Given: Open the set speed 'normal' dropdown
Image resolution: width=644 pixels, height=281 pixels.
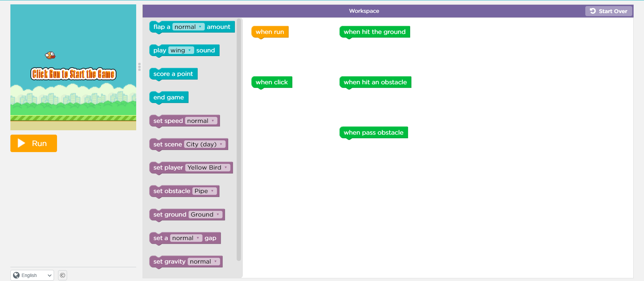Looking at the screenshot, I should coord(201,121).
